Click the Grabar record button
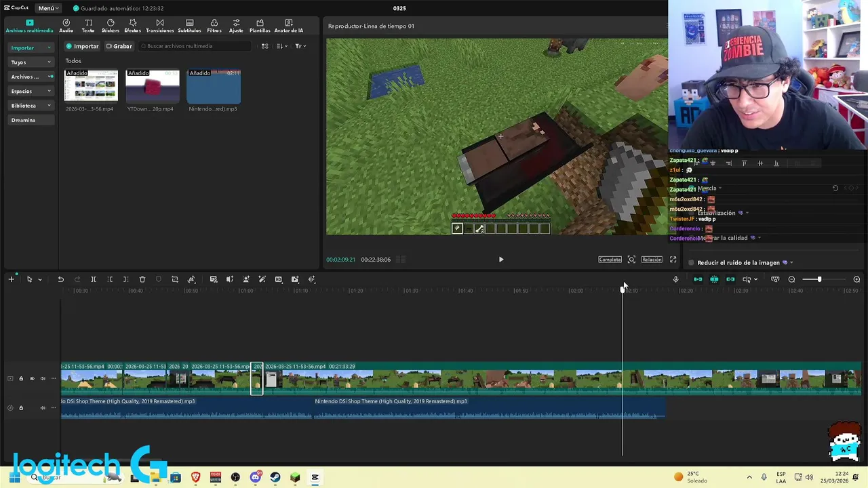 [x=119, y=46]
